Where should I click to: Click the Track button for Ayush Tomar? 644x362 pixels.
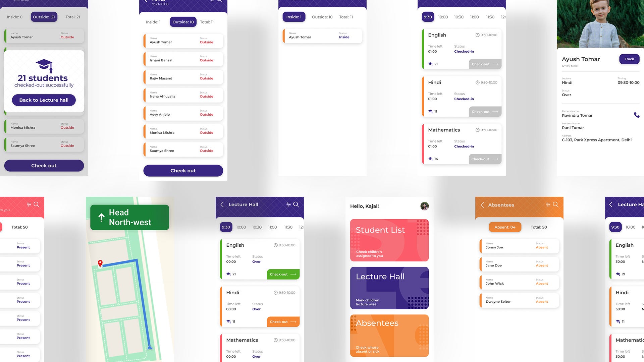629,59
